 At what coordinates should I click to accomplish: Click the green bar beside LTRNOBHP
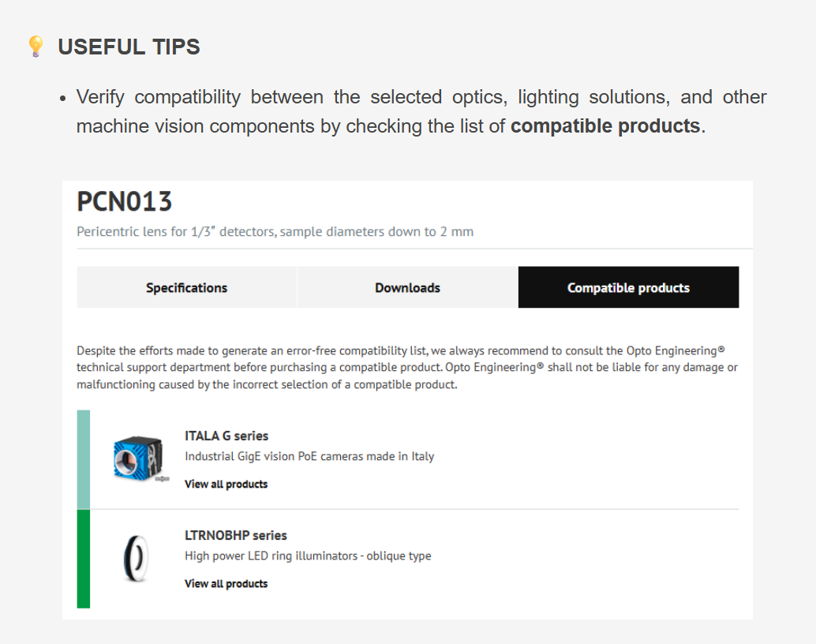[x=84, y=559]
